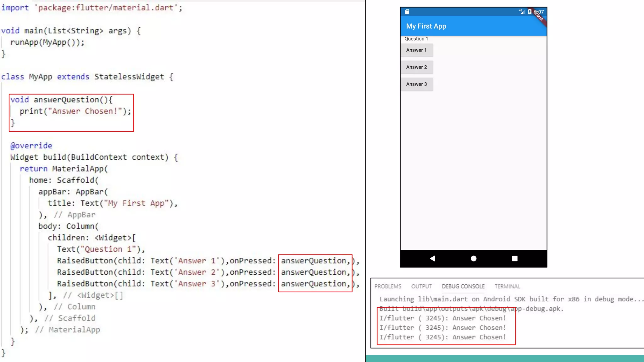644x362 pixels.
Task: Tap the Android back navigation icon
Action: (x=433, y=258)
